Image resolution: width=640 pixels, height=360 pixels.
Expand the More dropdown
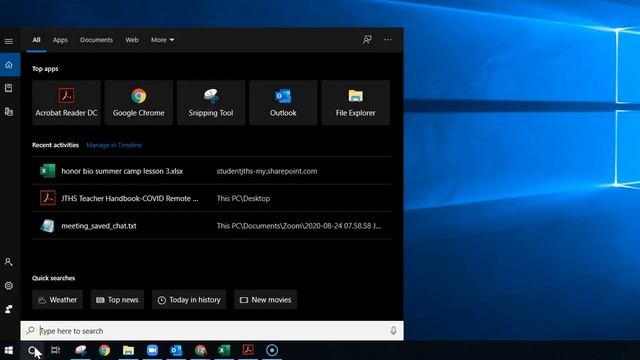pos(162,40)
